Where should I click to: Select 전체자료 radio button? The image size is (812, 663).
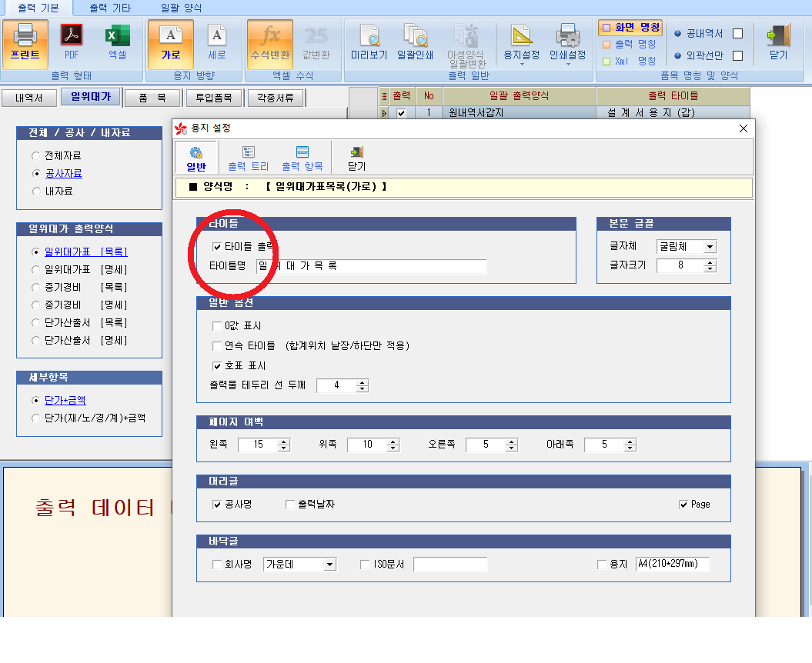tap(36, 156)
